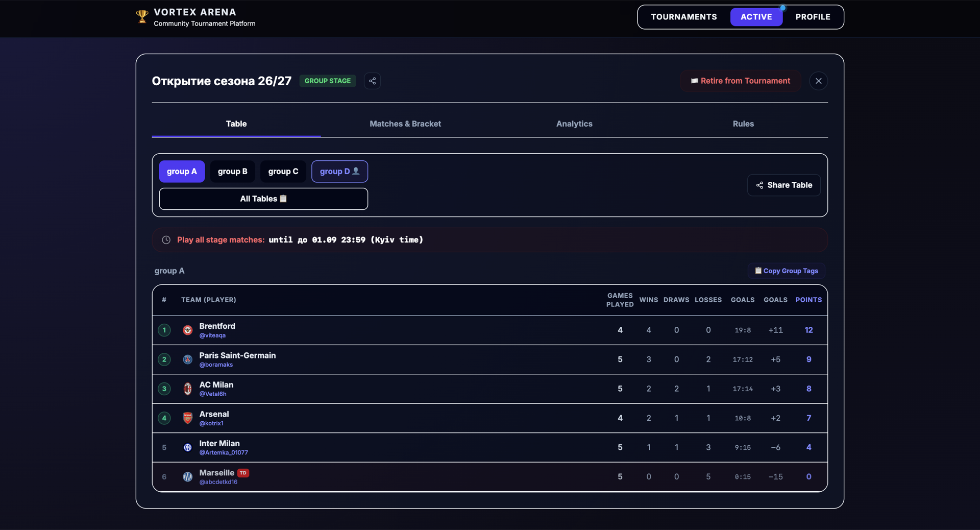Viewport: 980px width, 530px height.
Task: Click the Share Table button
Action: coord(784,185)
